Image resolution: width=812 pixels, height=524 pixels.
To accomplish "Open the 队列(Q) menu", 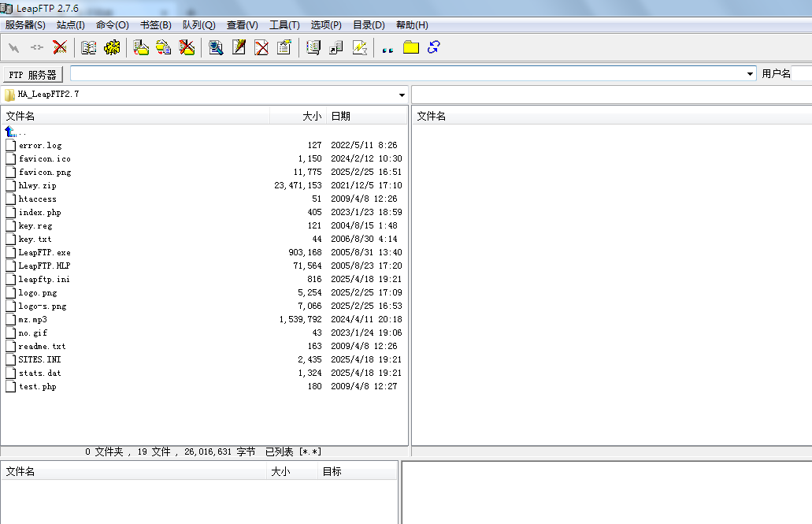I will click(198, 24).
